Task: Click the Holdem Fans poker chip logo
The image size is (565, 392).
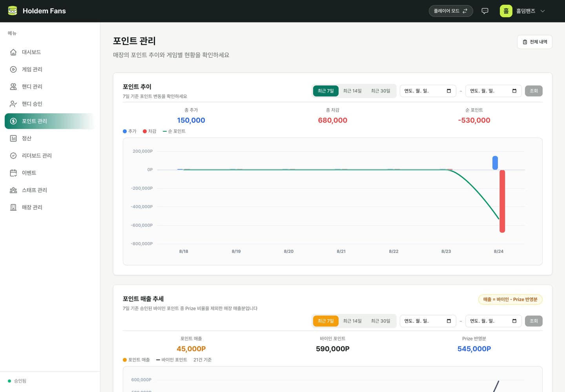Action: (x=13, y=11)
